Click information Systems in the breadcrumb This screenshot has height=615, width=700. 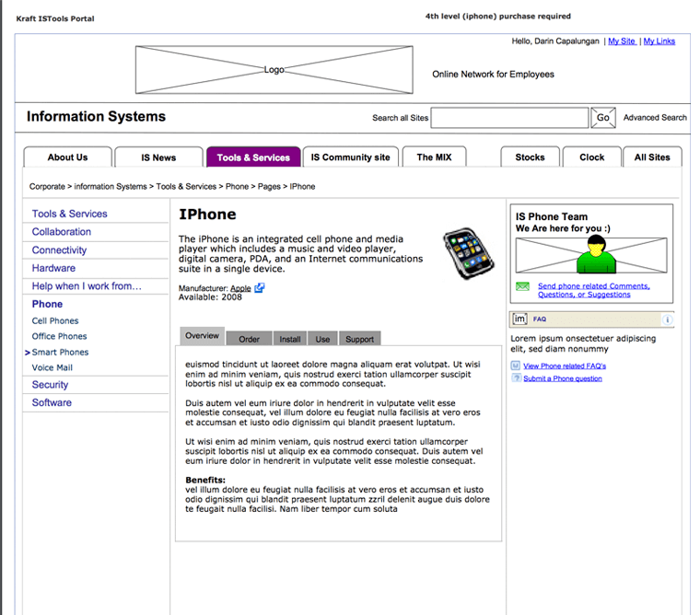click(111, 187)
